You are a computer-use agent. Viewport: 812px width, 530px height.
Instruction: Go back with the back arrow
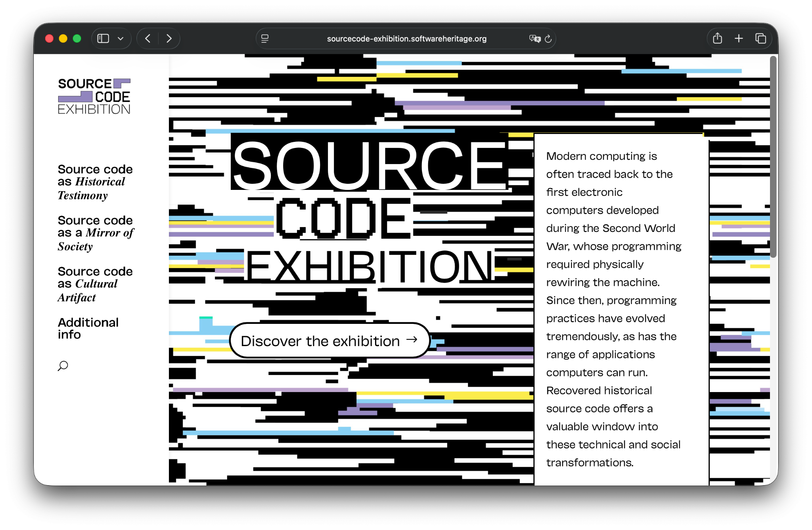click(148, 38)
